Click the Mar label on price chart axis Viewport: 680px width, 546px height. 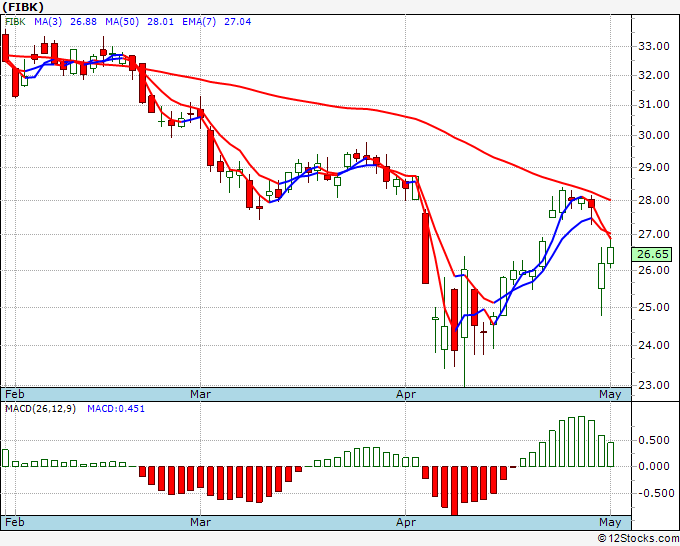tap(200, 394)
